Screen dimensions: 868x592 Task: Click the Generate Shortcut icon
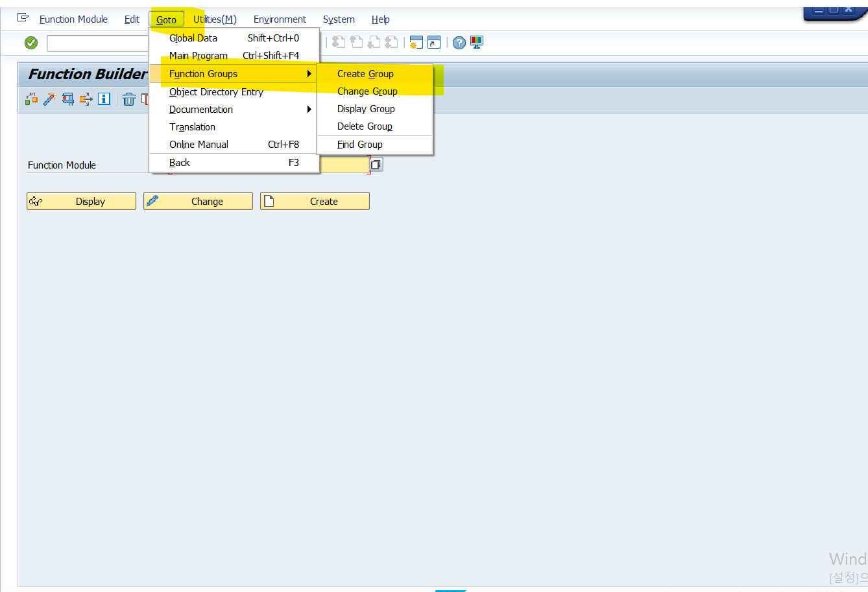[x=434, y=42]
